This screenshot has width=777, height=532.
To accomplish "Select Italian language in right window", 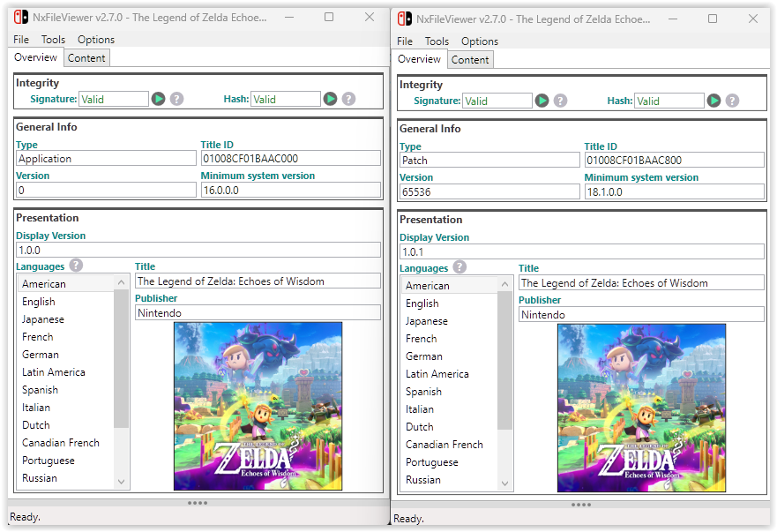I will pyautogui.click(x=450, y=409).
